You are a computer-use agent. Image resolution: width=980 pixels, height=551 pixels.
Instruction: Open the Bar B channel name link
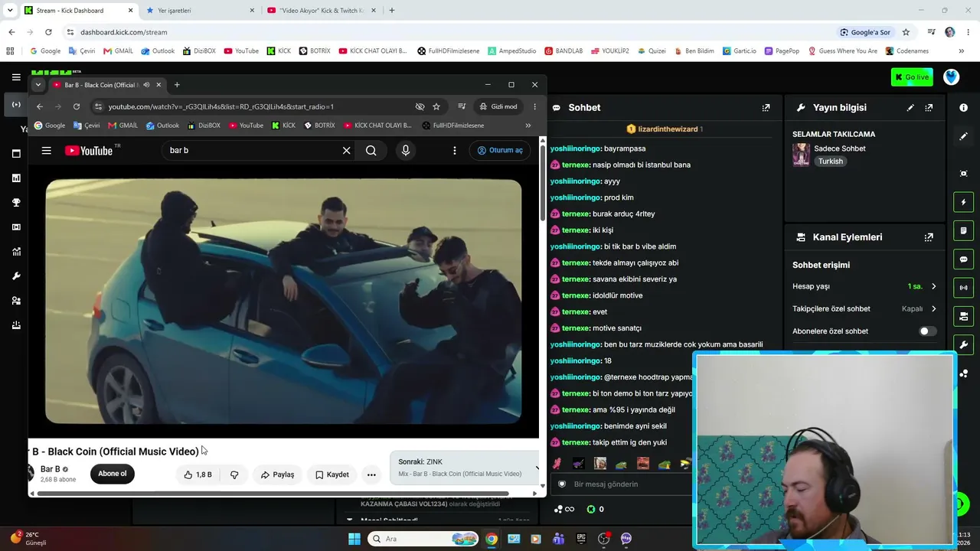tap(51, 469)
